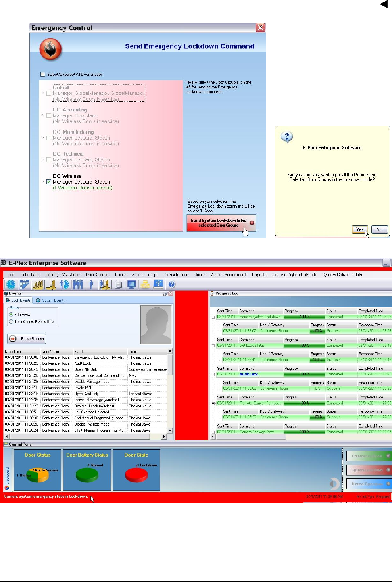This screenshot has height=582, width=392.
Task: Check the DG-Accounting checkbox
Action: pos(49,115)
